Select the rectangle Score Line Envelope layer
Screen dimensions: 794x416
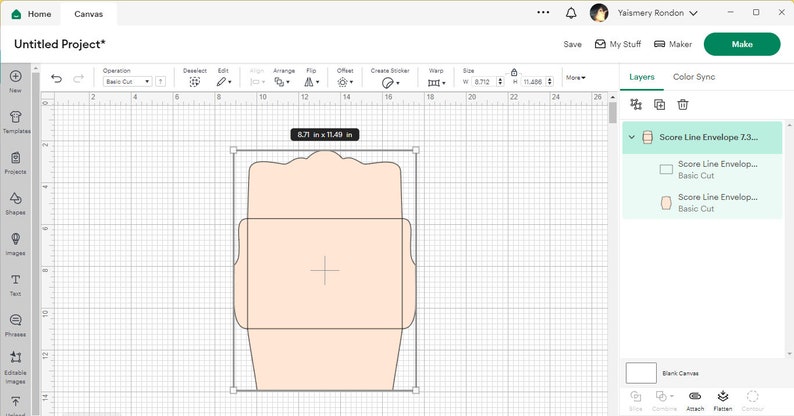(x=702, y=170)
